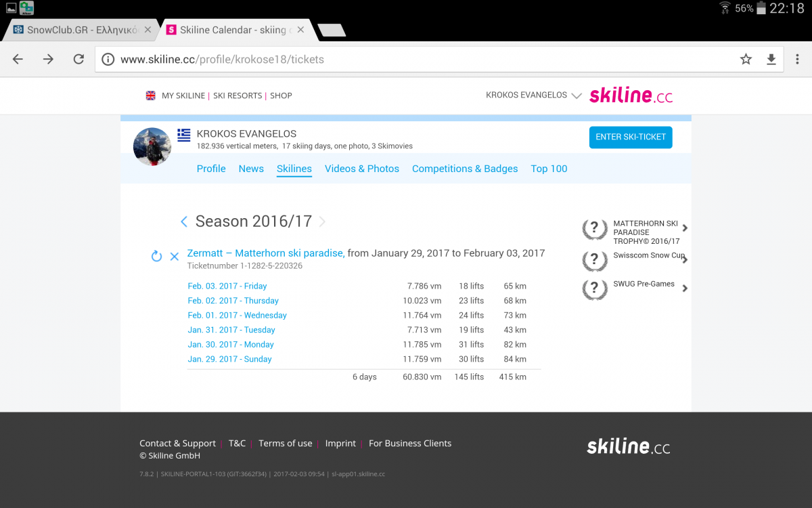The image size is (812, 508).
Task: Close the SnowClub.GR tab
Action: coord(148,30)
